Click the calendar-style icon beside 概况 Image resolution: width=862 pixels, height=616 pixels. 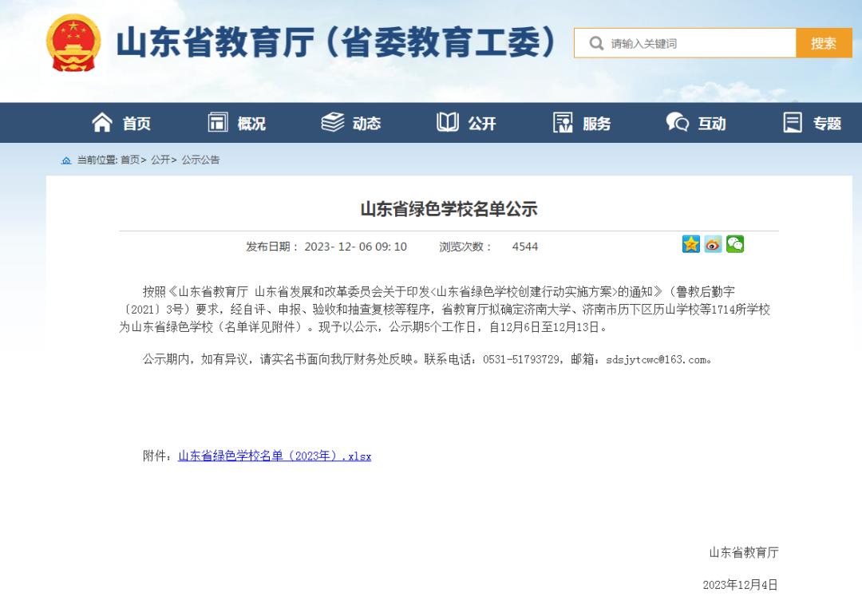click(217, 122)
